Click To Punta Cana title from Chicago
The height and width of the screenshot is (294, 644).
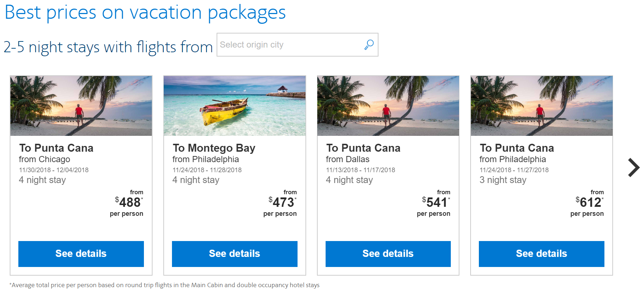coord(56,148)
